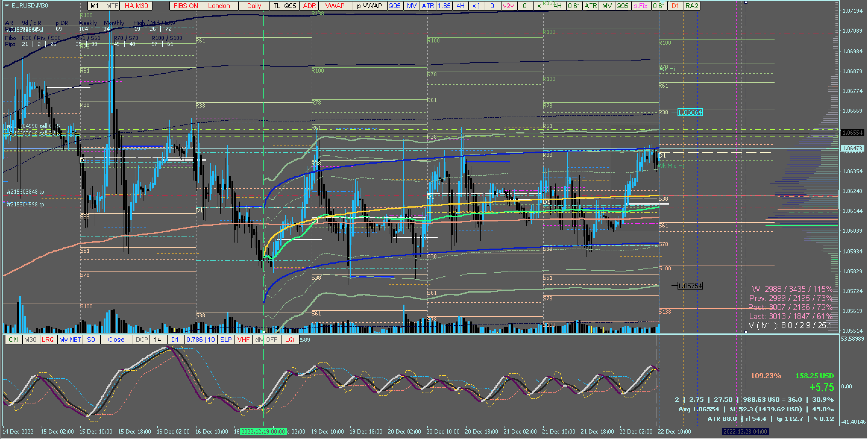Select the VHF indicator tab

point(243,340)
